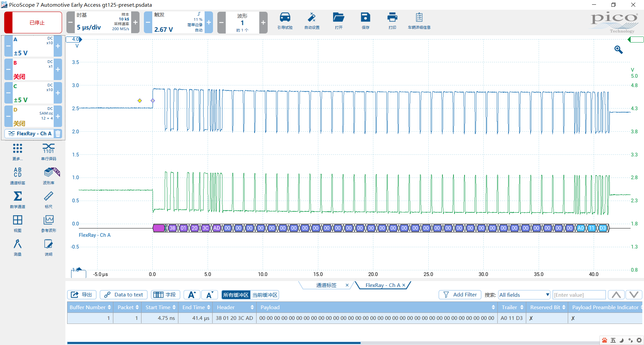Go to next search result arrow
Viewport: 644px width, 345px height.
pyautogui.click(x=634, y=295)
